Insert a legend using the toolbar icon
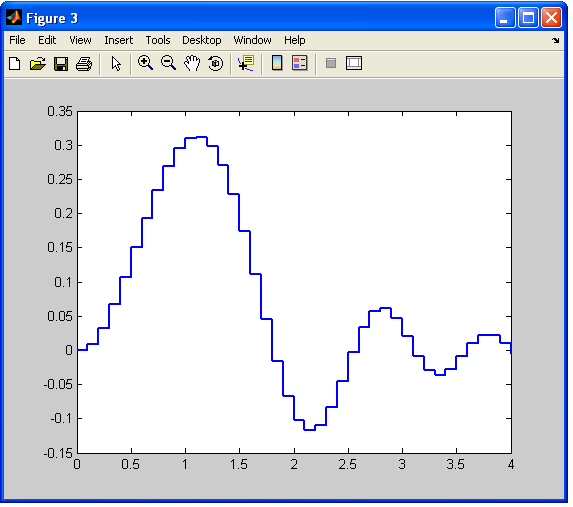Viewport: 573px width, 507px height. tap(300, 63)
